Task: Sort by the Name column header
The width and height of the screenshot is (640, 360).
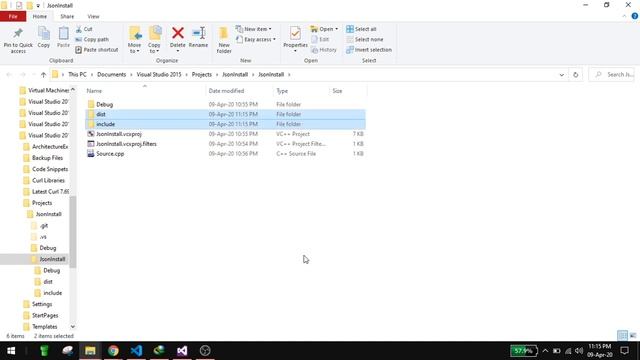Action: (144, 91)
